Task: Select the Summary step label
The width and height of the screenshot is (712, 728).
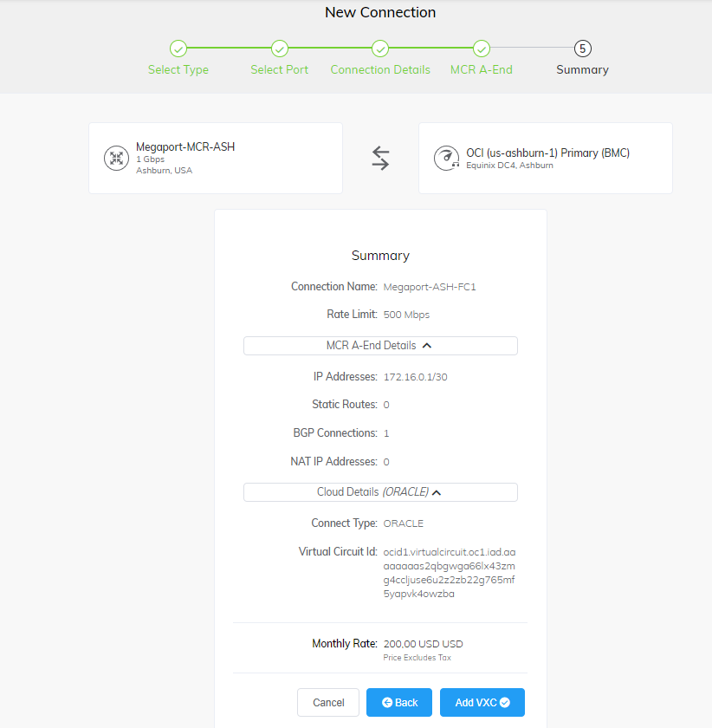Action: [582, 69]
